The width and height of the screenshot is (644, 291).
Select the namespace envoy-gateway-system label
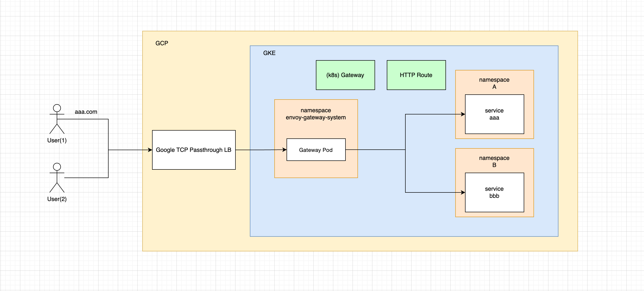pos(316,114)
